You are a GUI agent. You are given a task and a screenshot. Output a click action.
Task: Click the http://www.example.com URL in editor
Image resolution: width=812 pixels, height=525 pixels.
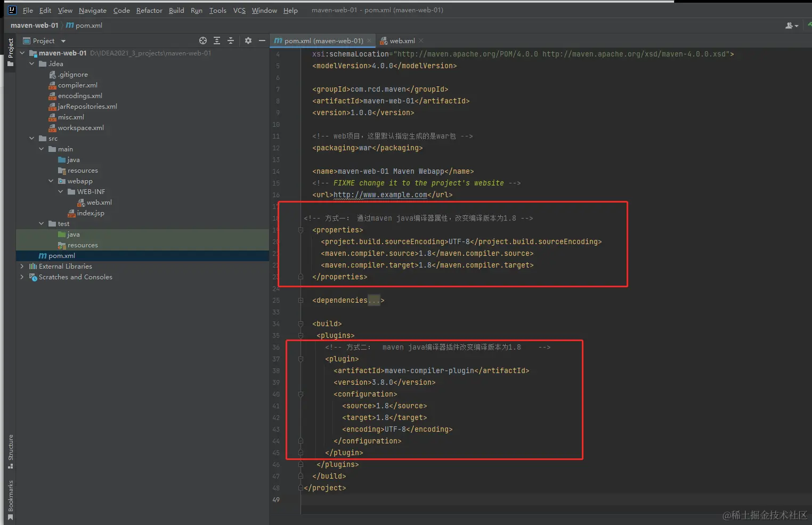(x=380, y=195)
